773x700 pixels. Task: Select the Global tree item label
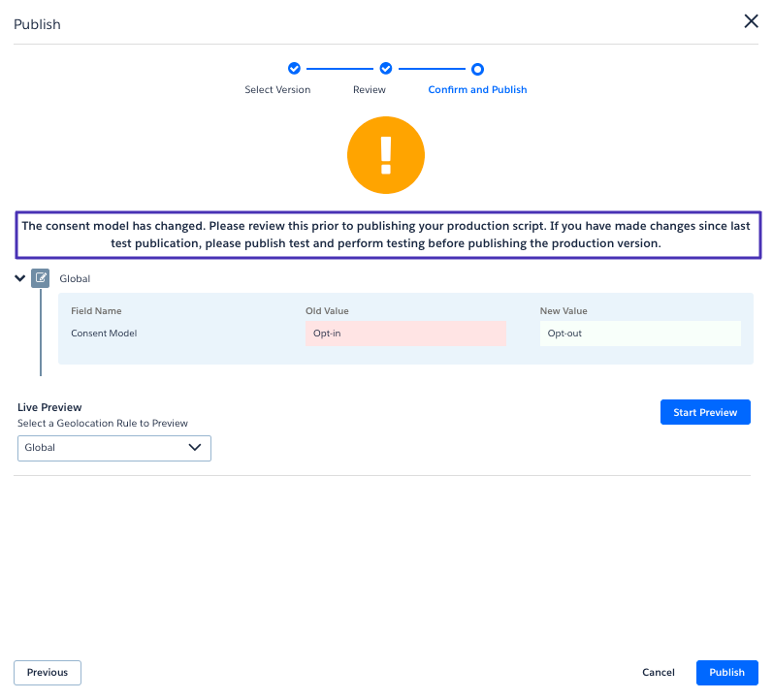tap(75, 279)
